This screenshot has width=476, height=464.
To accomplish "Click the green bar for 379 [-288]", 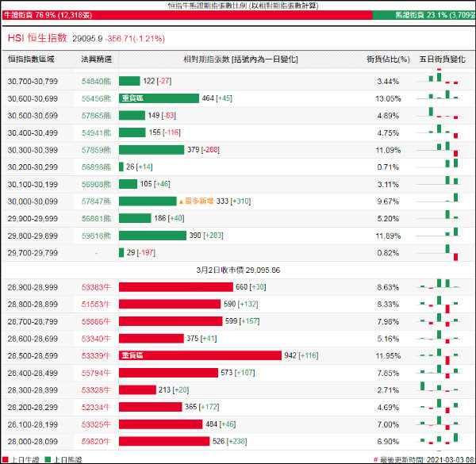I will 152,150.
